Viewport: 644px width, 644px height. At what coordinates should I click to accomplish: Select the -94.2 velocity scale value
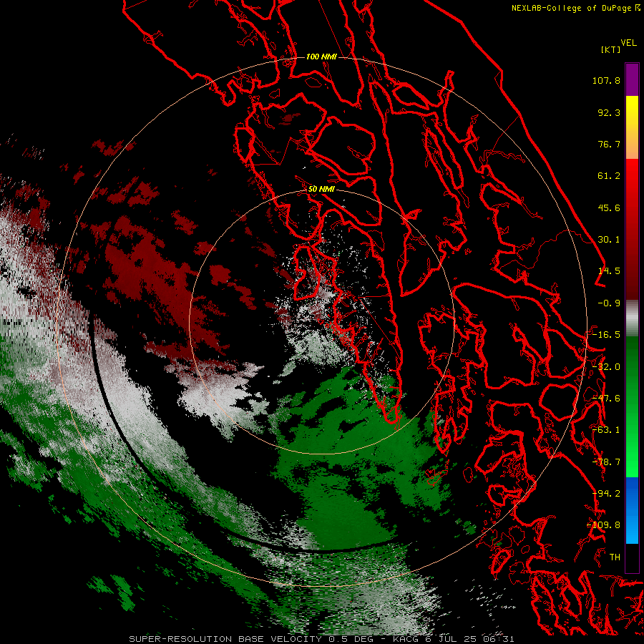606,494
